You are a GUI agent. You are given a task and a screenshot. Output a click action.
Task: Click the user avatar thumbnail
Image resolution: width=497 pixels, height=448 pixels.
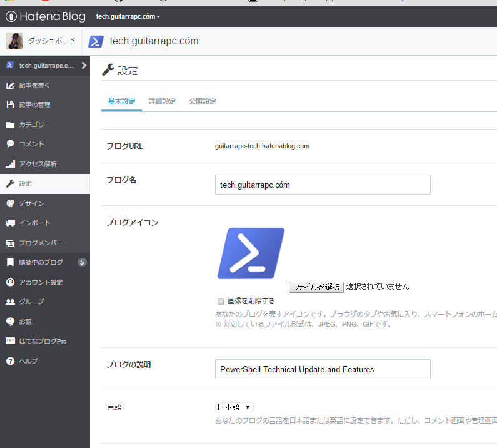click(14, 41)
